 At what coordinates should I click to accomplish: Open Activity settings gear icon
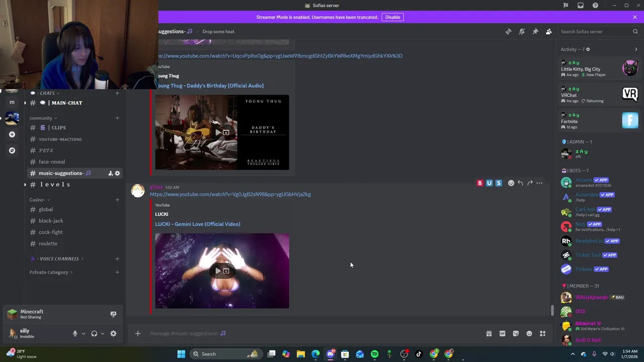pos(588,49)
